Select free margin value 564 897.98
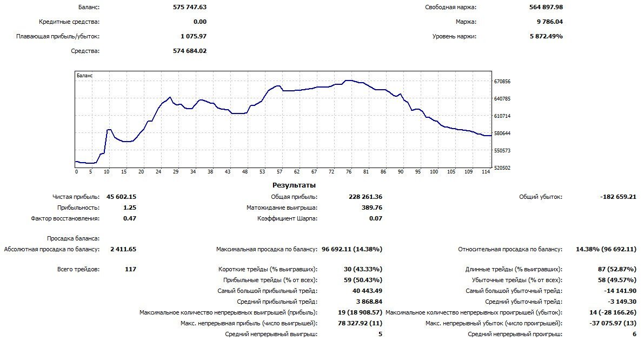644x341 pixels. [546, 7]
